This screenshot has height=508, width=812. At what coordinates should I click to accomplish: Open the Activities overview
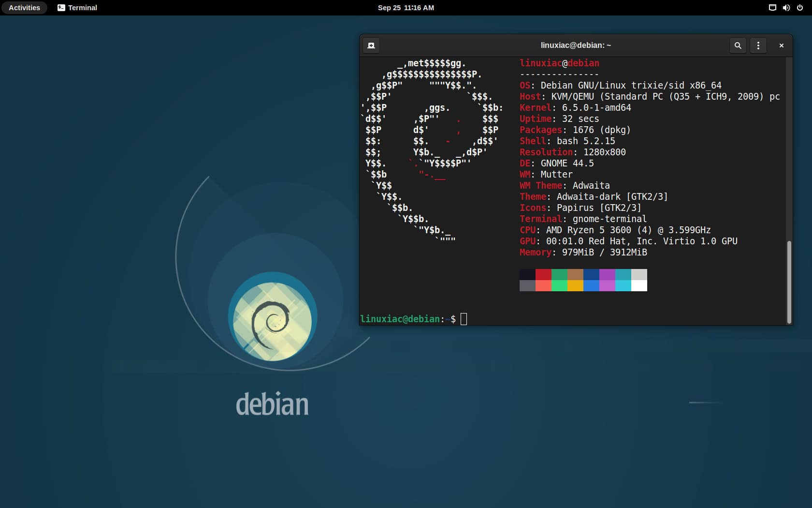(x=24, y=8)
